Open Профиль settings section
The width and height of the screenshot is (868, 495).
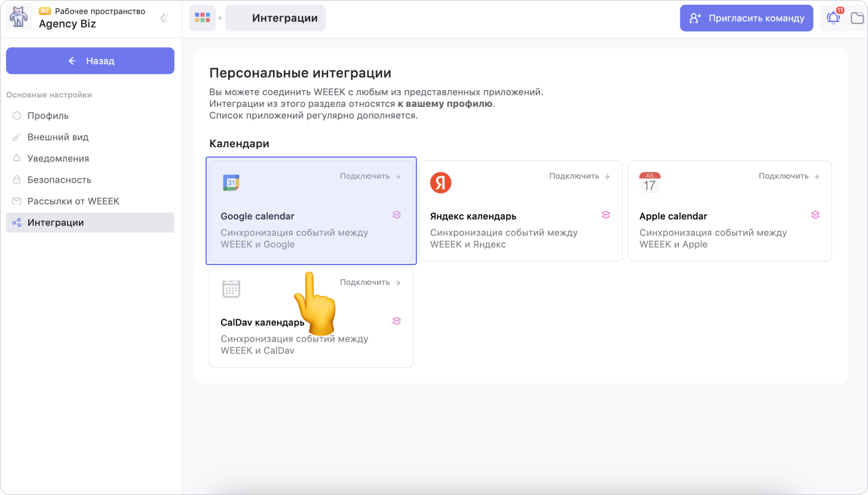click(x=48, y=116)
